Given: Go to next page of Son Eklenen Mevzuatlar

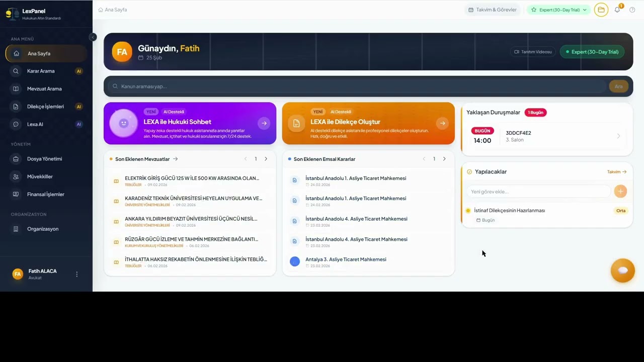Looking at the screenshot, I should point(266,159).
